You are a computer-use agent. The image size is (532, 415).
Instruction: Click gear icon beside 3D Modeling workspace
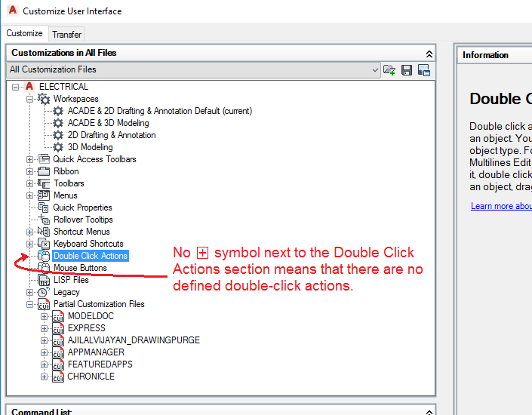pyautogui.click(x=58, y=147)
